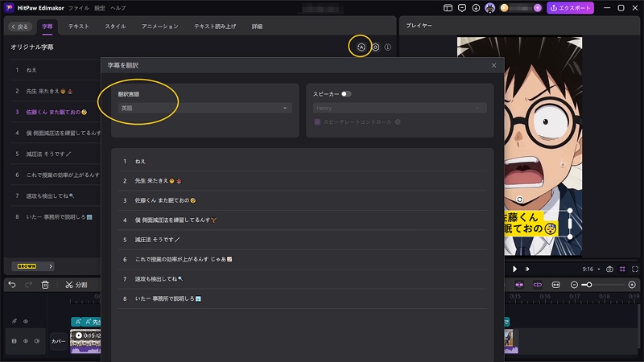
Task: Close the 字幕を翻訳 dialog
Action: [493, 65]
